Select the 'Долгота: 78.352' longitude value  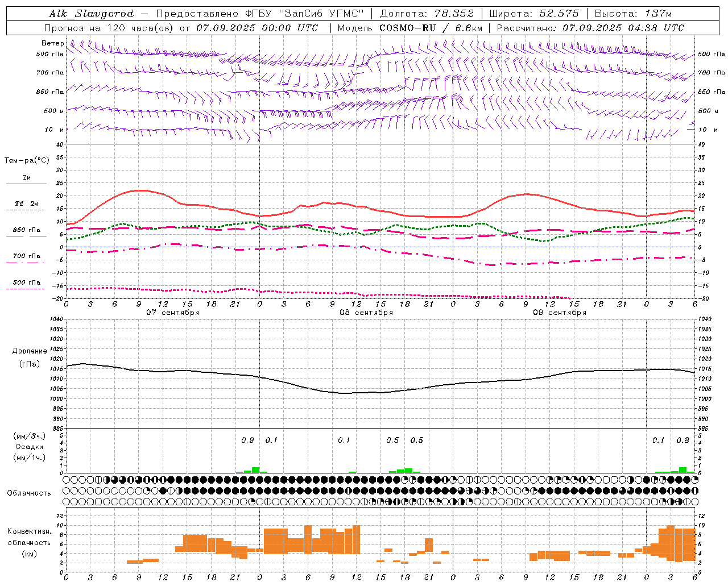pyautogui.click(x=427, y=14)
